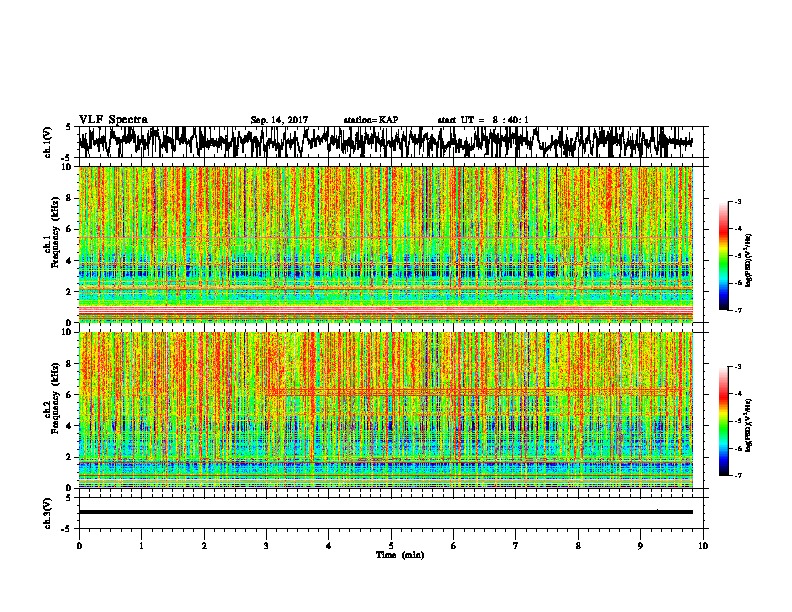Click time axis tick label "6"
792x612 pixels.
click(454, 546)
